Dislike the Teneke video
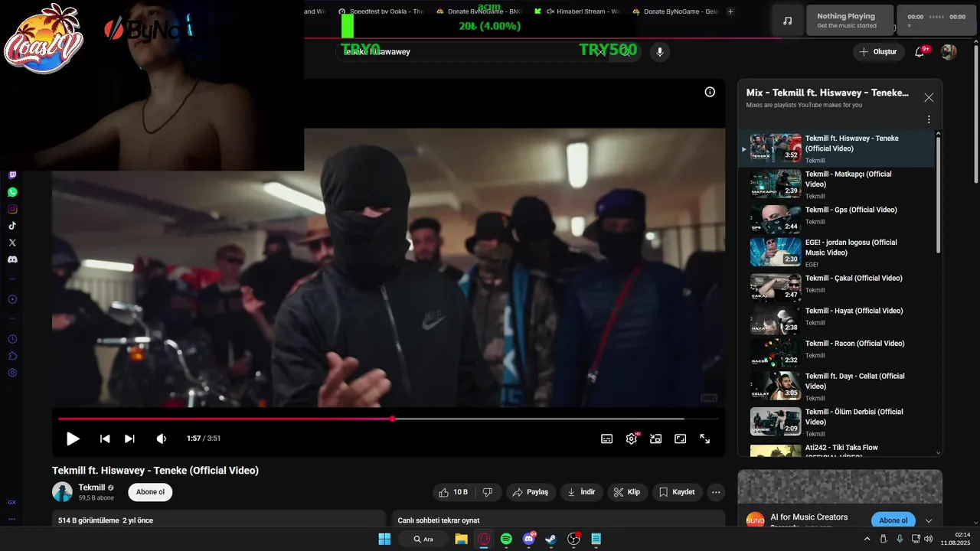 coord(488,492)
